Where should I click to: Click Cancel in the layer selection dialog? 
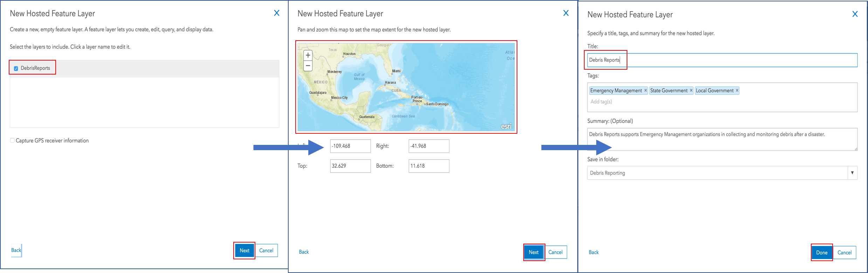pos(266,251)
